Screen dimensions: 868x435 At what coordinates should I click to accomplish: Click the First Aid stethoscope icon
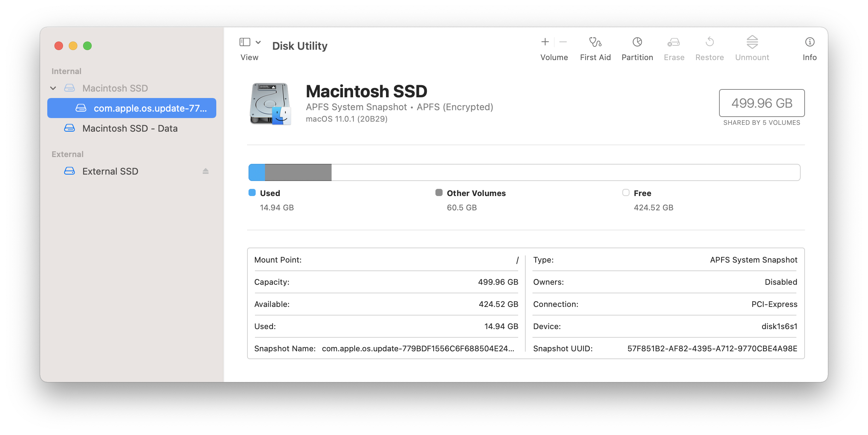595,42
